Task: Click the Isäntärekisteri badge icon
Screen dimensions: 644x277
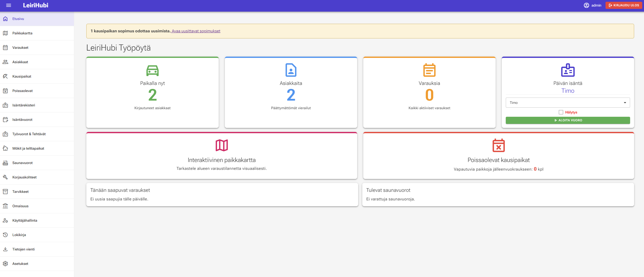Action: tap(5, 105)
